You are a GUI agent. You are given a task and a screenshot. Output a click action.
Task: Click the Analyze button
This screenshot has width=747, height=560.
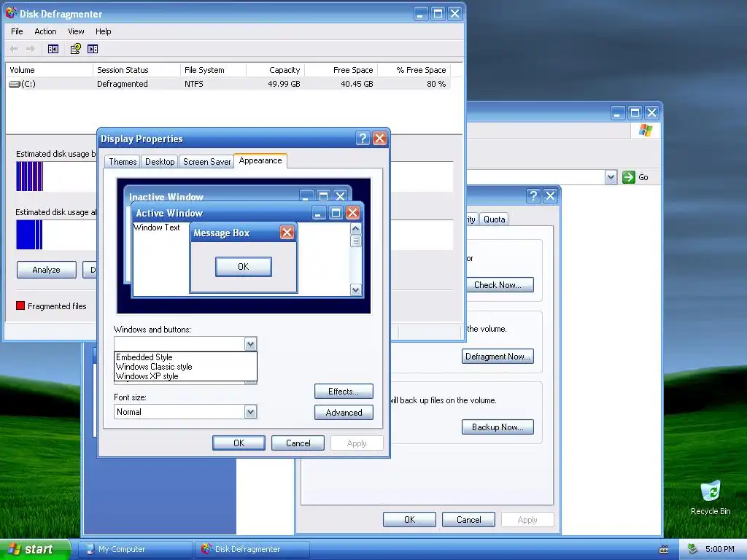(46, 270)
